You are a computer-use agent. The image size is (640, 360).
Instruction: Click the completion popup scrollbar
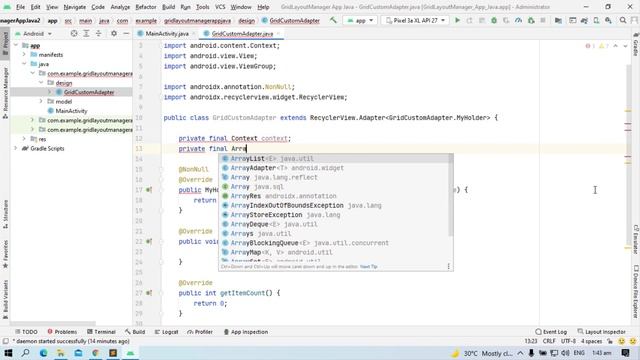tap(451, 196)
